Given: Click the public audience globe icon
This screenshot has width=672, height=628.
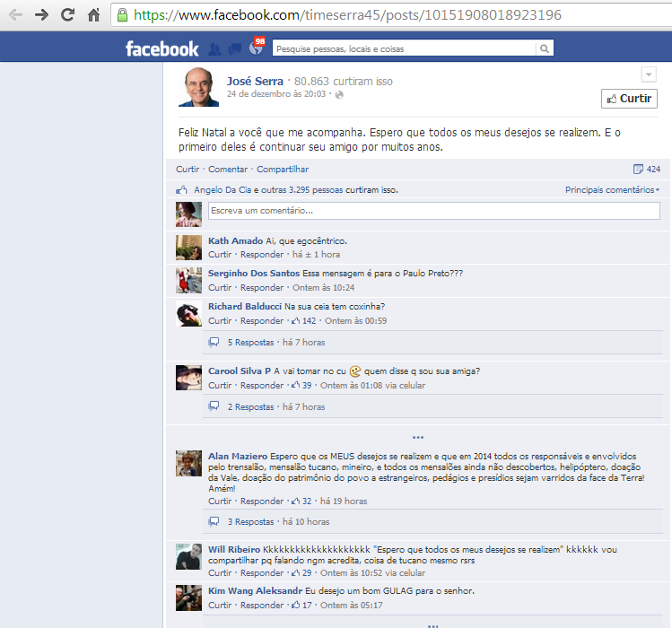Looking at the screenshot, I should coord(339,95).
